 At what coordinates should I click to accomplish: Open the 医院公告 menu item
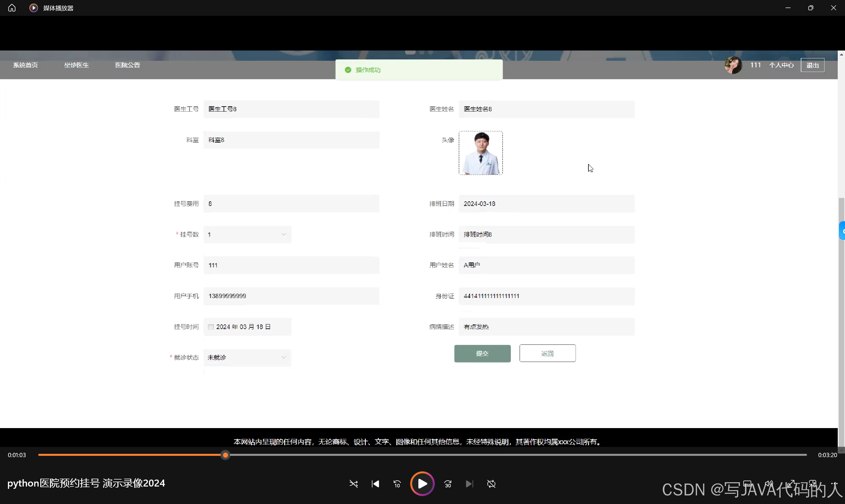pos(127,65)
